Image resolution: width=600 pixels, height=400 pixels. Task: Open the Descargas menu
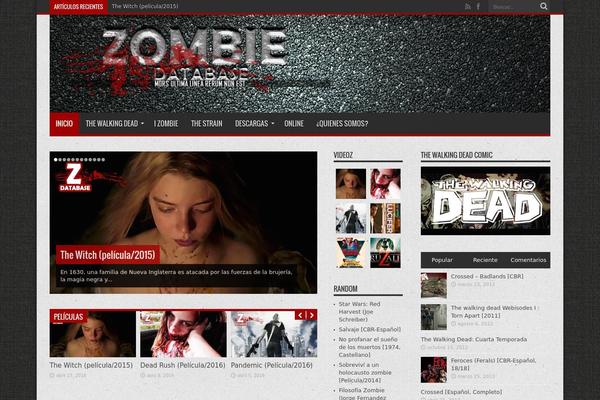(x=251, y=123)
